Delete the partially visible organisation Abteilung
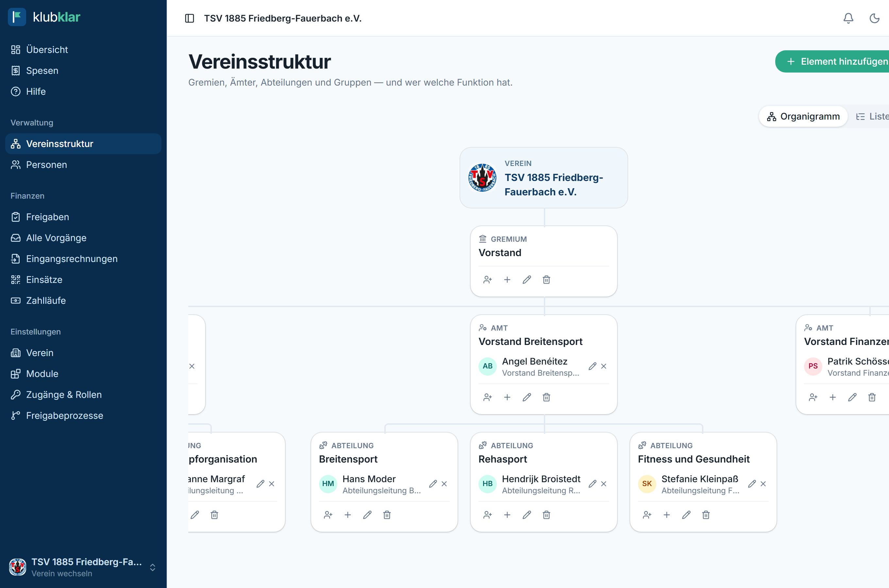Image resolution: width=889 pixels, height=588 pixels. point(214,515)
